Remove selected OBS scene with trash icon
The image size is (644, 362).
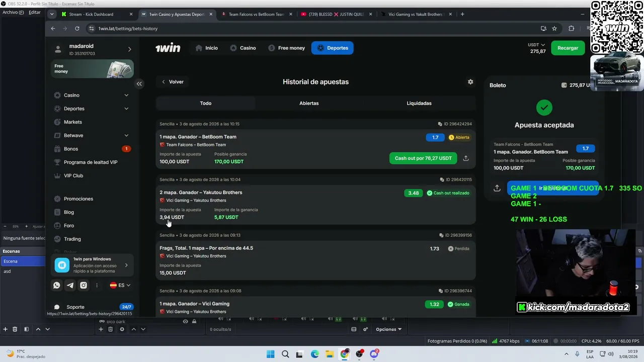15,329
